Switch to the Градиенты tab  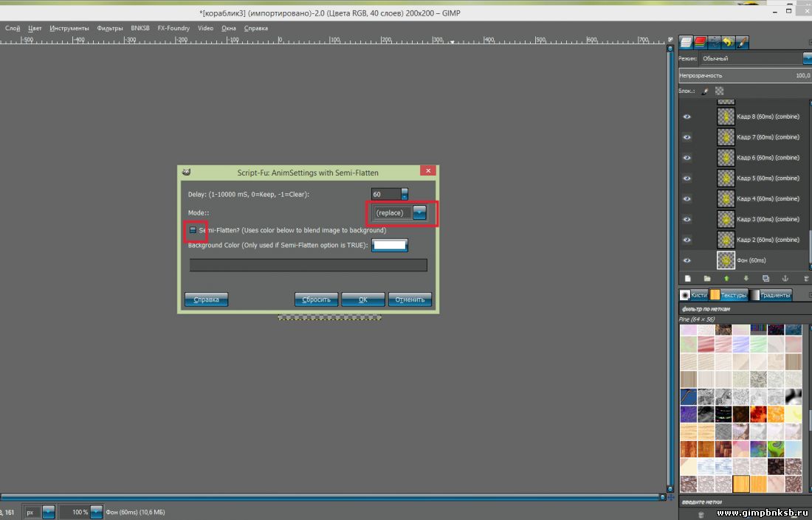[x=771, y=295]
